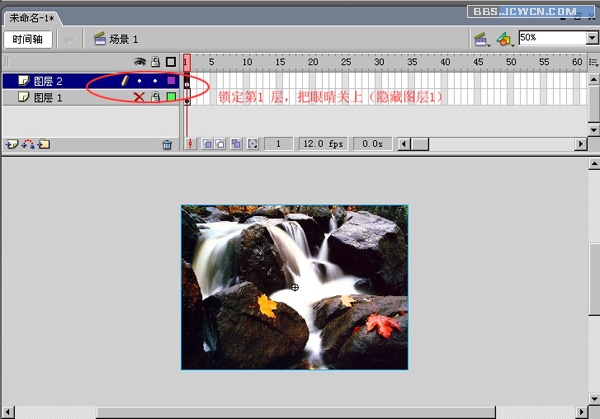Image resolution: width=600 pixels, height=419 pixels.
Task: Click the back arrow next to 场景 1
Action: tap(70, 39)
